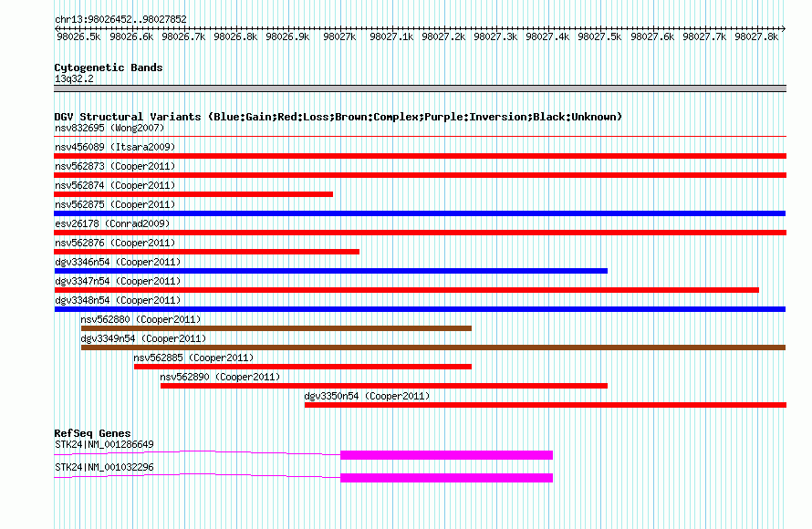This screenshot has width=812, height=529.
Task: Click the 98027k ruler position
Action: tap(339, 36)
